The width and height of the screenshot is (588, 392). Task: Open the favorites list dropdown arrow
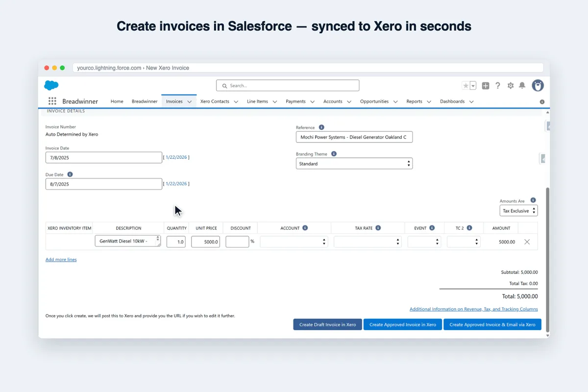click(473, 86)
